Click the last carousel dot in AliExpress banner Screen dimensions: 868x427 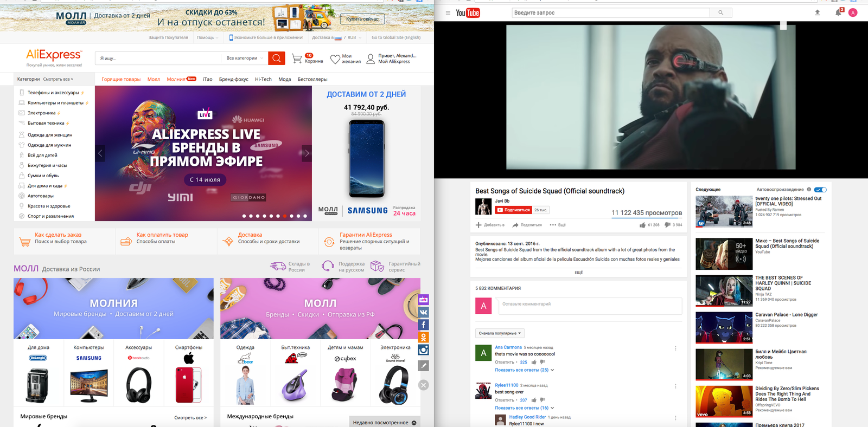(305, 216)
